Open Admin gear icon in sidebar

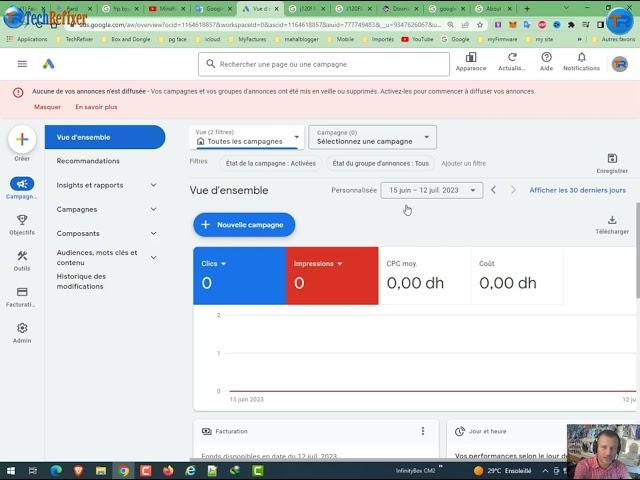coord(22,328)
